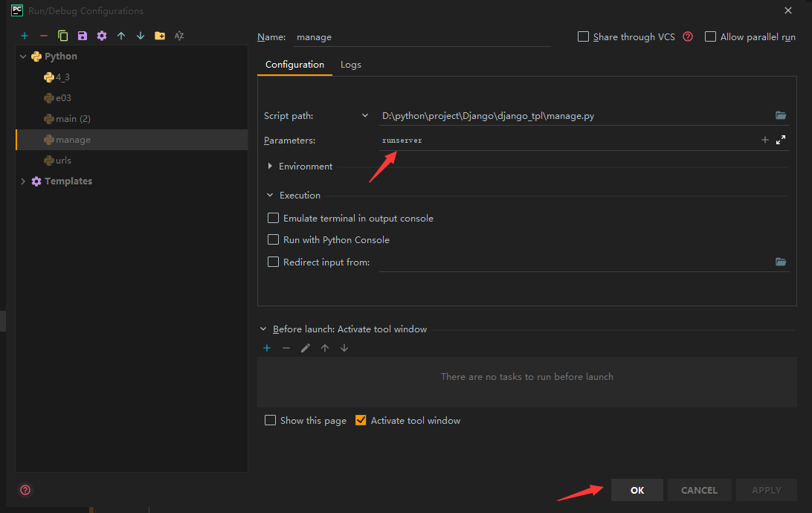Screen dimensions: 812x513
Task: Uncheck Activate tool window option
Action: pos(361,420)
